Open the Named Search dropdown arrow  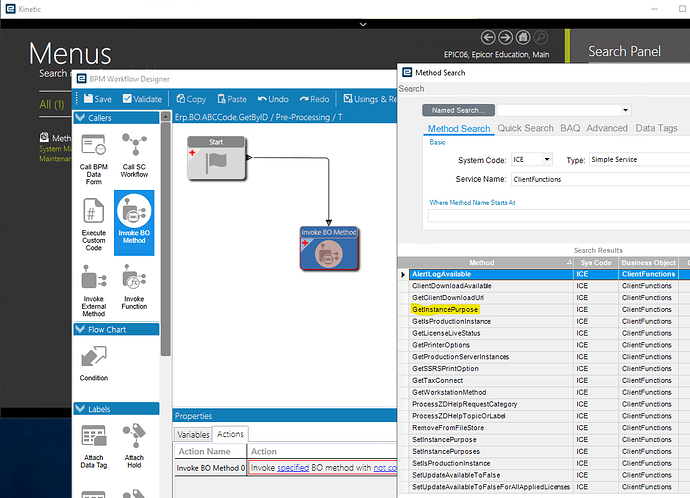coord(625,110)
